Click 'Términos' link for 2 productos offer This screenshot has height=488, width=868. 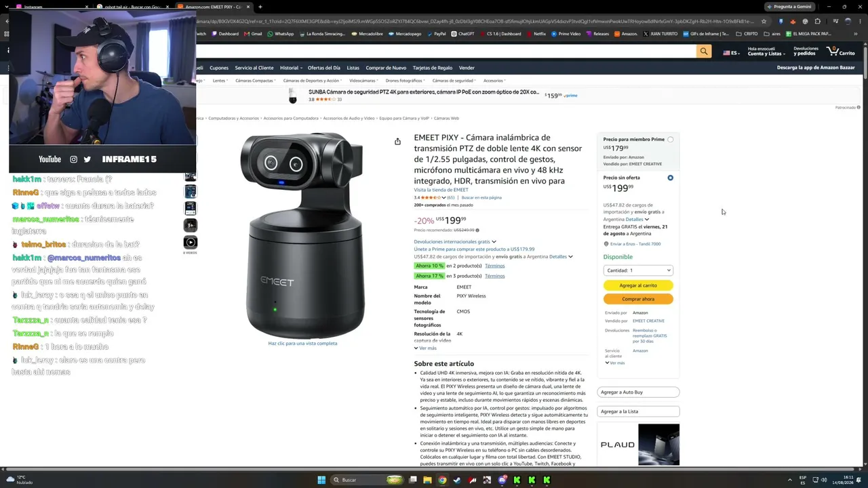pyautogui.click(x=494, y=266)
